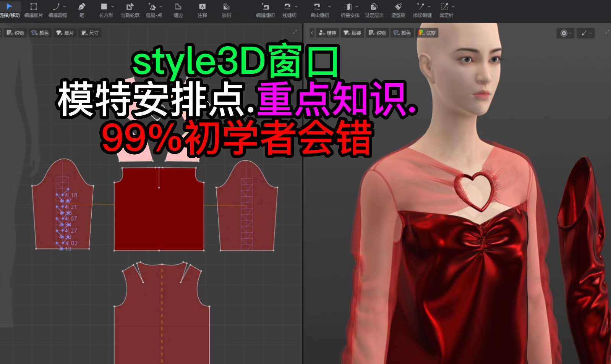The height and width of the screenshot is (364, 611).
Task: Open the 延展-点 dropdown arrow
Action: point(161,6)
